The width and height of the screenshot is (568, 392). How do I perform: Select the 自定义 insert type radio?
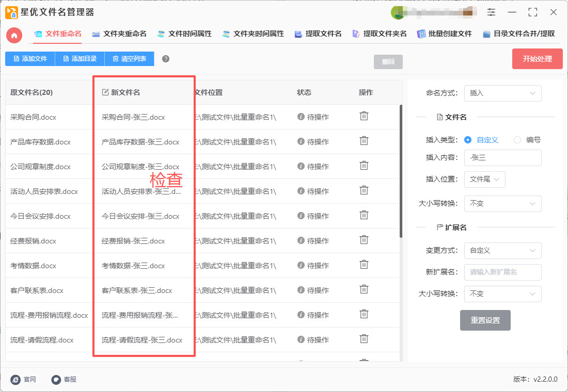point(468,140)
